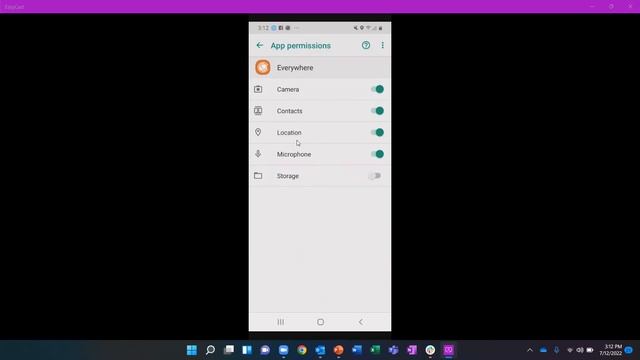Screen dimensions: 640x360
Task: Open Microsoft Teams from the taskbar
Action: tap(393, 350)
